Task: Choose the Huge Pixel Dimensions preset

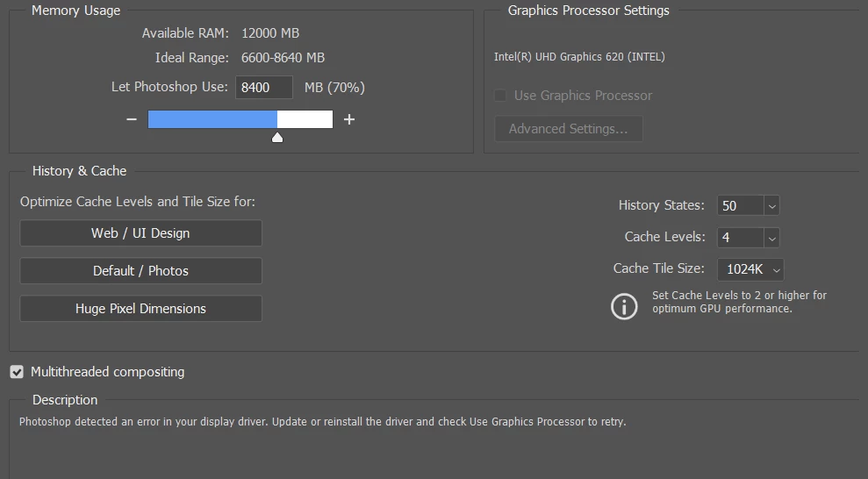Action: tap(140, 309)
